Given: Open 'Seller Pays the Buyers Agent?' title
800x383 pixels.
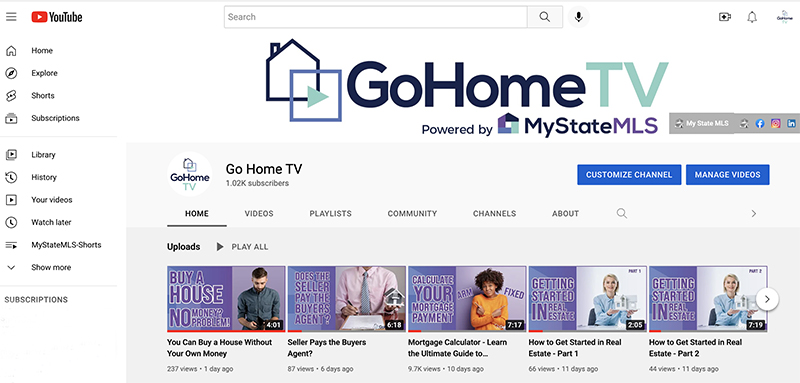Looking at the screenshot, I should pos(327,348).
